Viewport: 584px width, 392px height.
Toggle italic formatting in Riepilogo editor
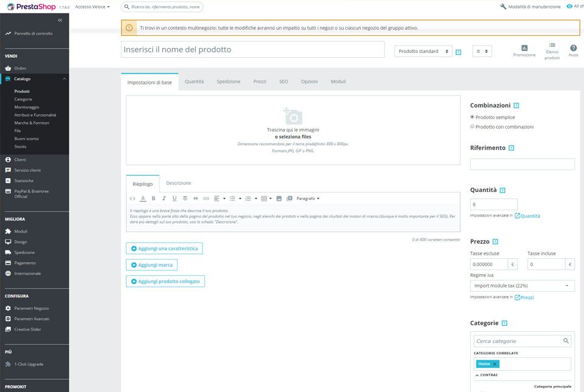[x=164, y=199]
